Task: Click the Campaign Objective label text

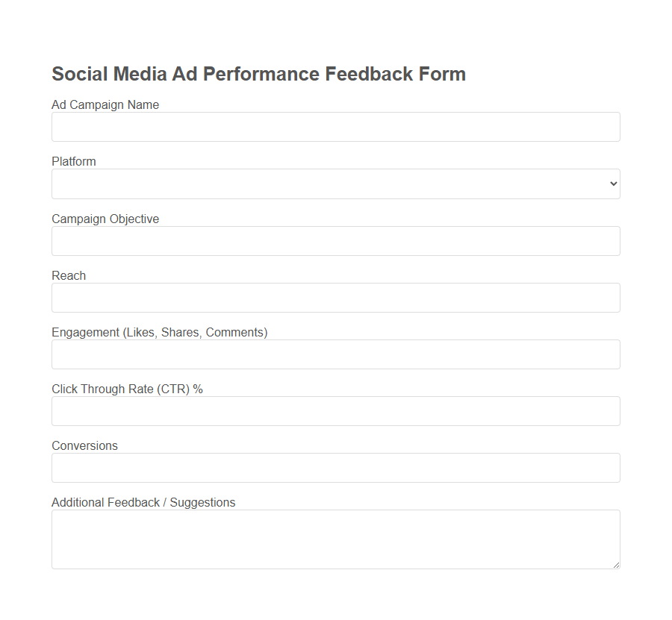Action: [105, 219]
